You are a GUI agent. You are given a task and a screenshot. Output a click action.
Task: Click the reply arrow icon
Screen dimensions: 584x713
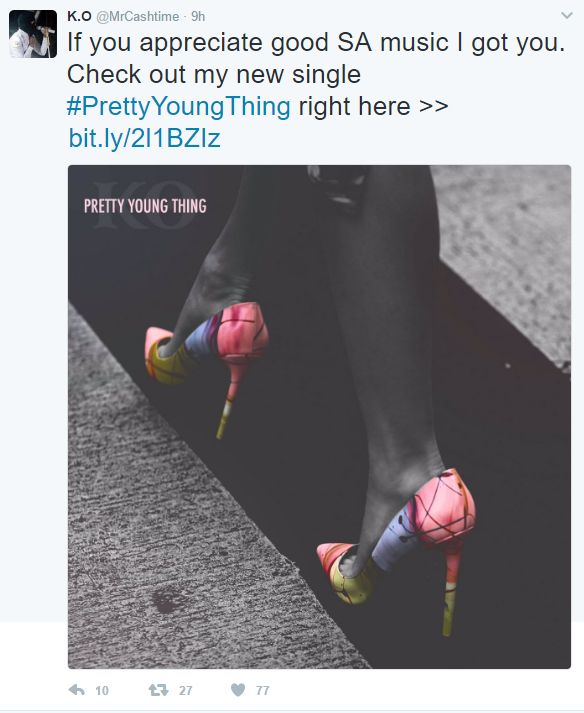77,690
